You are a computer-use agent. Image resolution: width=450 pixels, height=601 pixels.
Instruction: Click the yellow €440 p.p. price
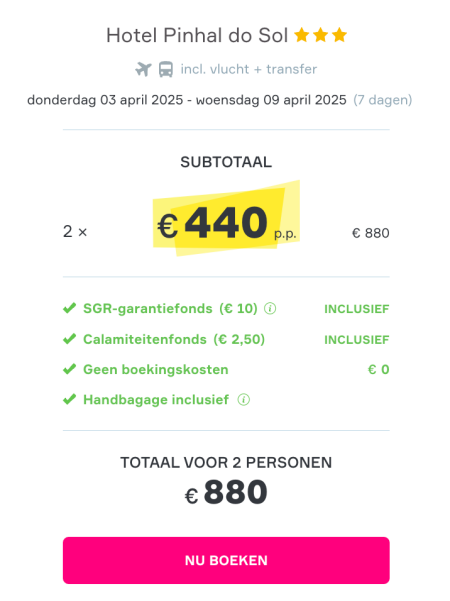tap(227, 223)
